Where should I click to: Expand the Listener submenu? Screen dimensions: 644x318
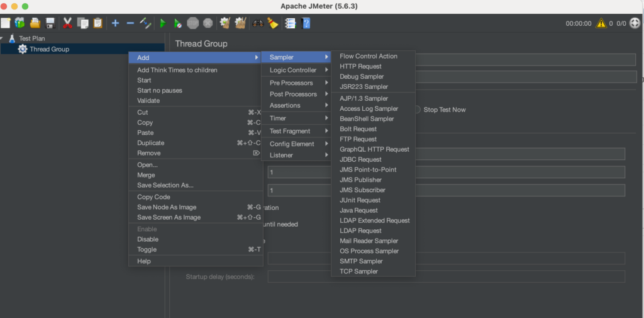point(296,155)
